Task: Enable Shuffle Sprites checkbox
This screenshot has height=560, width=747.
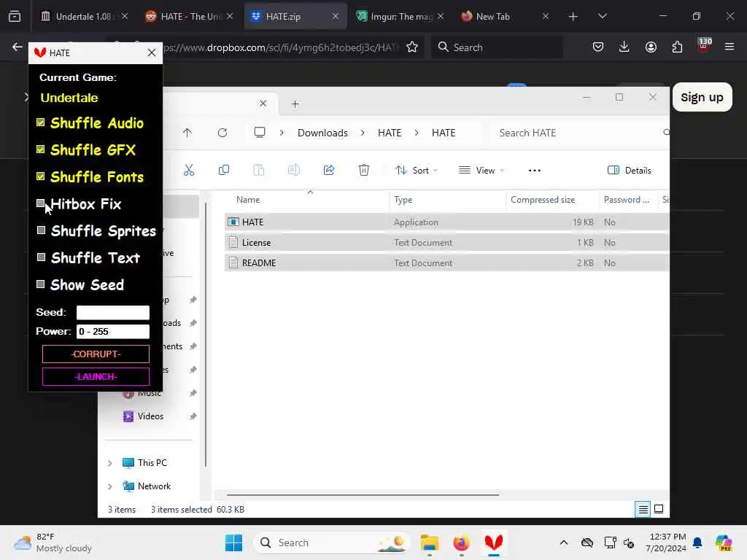Action: (41, 230)
